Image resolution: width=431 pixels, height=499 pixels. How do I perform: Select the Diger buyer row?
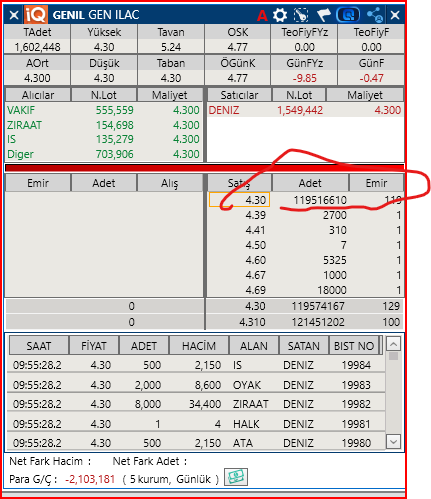click(x=104, y=154)
